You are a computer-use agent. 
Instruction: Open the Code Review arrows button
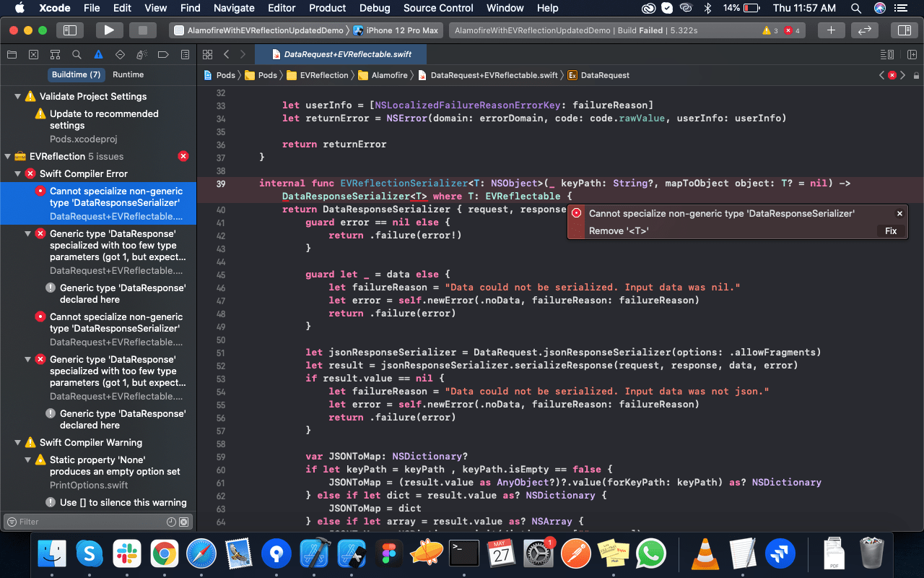pos(864,30)
